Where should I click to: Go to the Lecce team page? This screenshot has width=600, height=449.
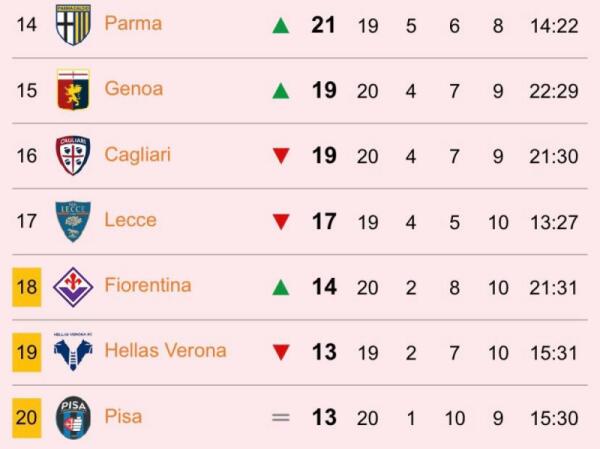point(130,220)
